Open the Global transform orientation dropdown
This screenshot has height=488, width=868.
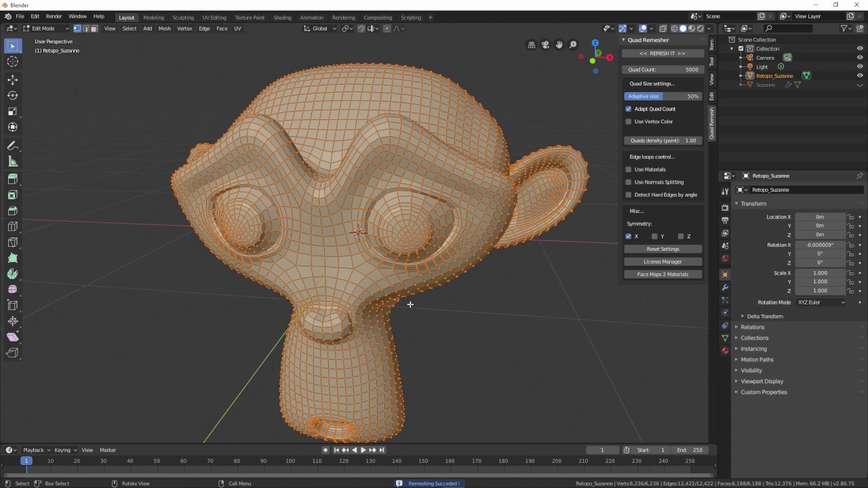coord(320,28)
